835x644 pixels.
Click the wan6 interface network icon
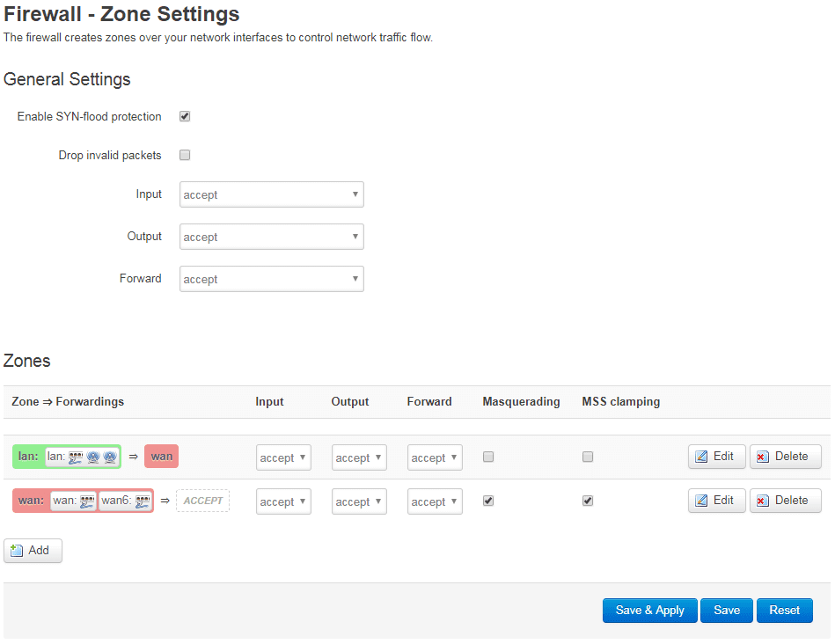click(x=143, y=501)
